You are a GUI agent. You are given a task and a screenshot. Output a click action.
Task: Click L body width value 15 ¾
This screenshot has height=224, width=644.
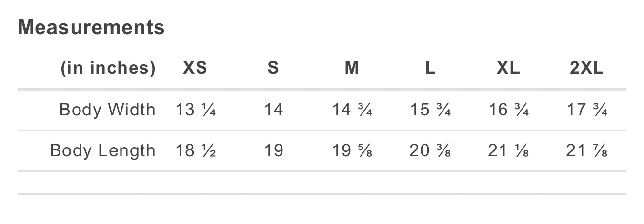[430, 110]
